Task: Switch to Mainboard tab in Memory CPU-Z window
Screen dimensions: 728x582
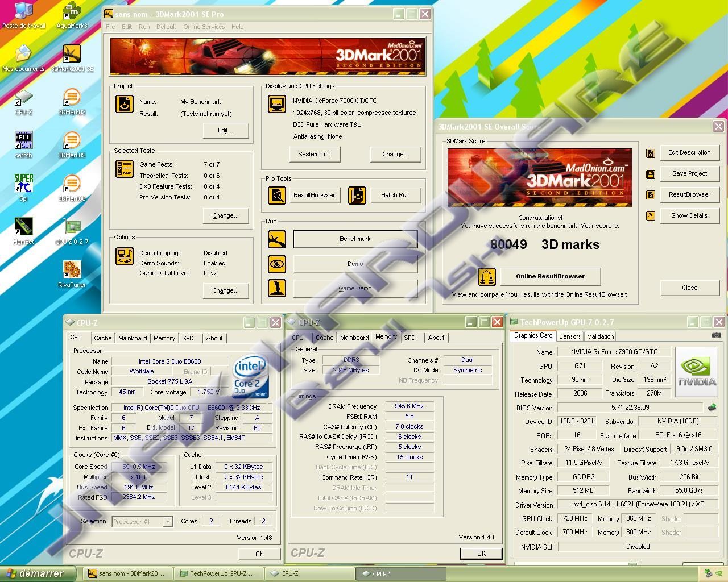Action: pyautogui.click(x=354, y=338)
